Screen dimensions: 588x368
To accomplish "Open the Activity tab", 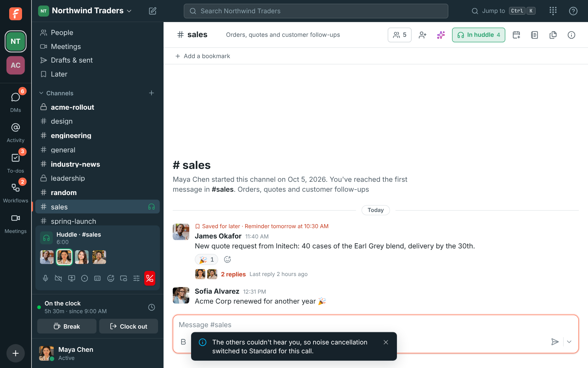I will 15,133.
